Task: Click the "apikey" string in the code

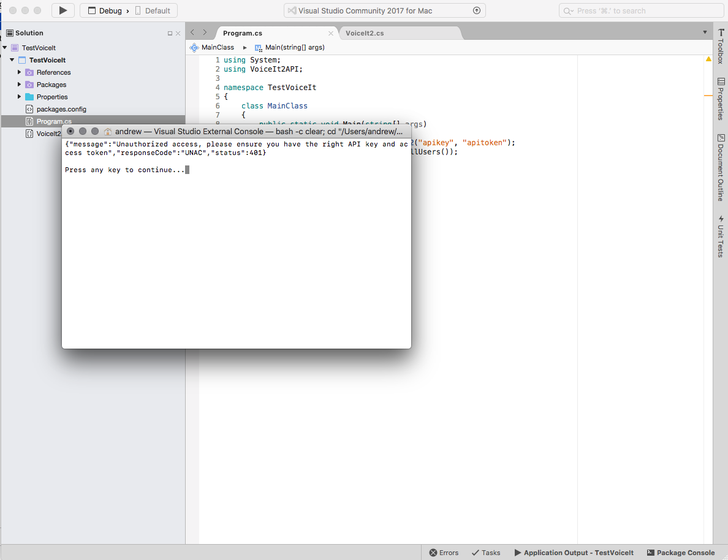Action: coord(436,143)
